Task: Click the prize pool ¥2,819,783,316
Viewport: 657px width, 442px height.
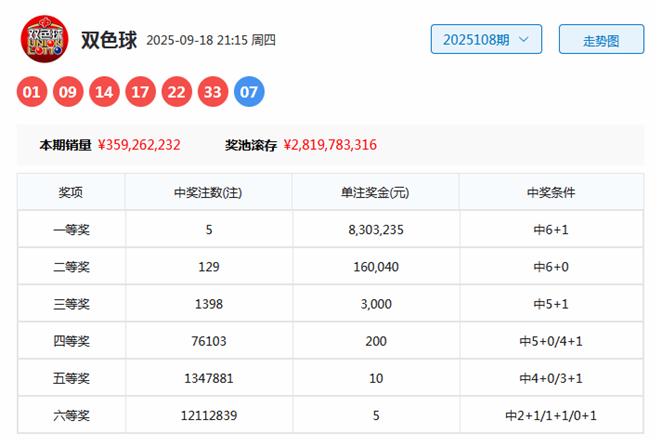Action: click(330, 145)
